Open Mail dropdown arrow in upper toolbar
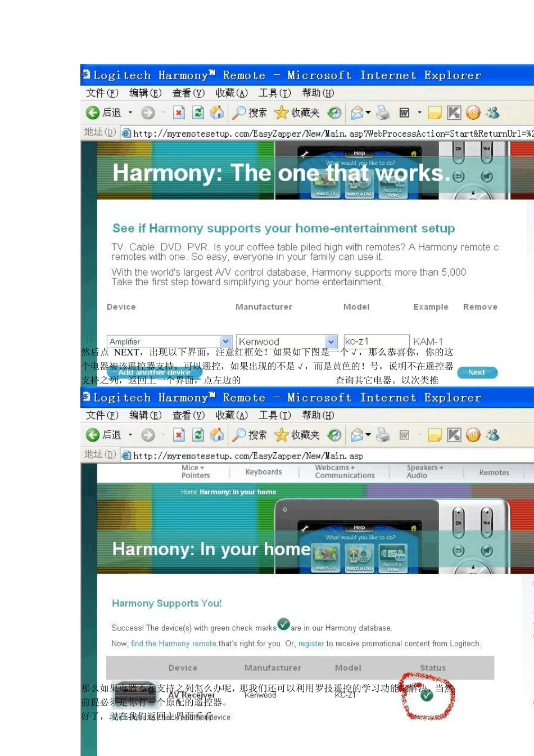The height and width of the screenshot is (756, 534). [368, 112]
